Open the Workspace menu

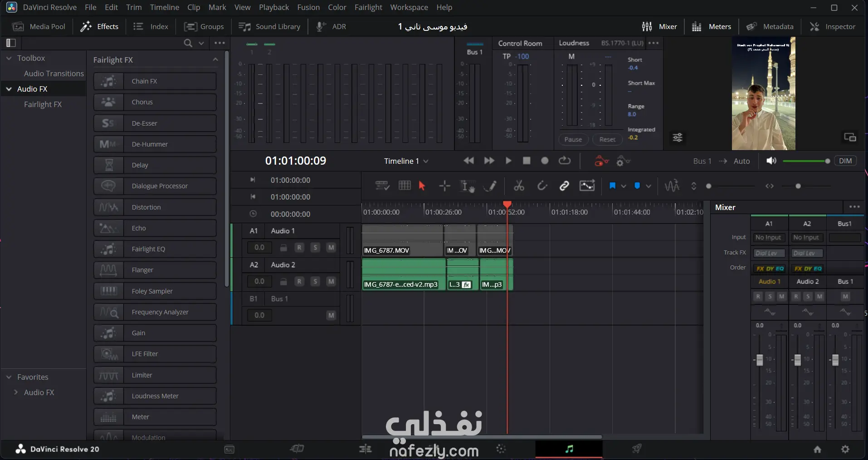[x=409, y=7]
